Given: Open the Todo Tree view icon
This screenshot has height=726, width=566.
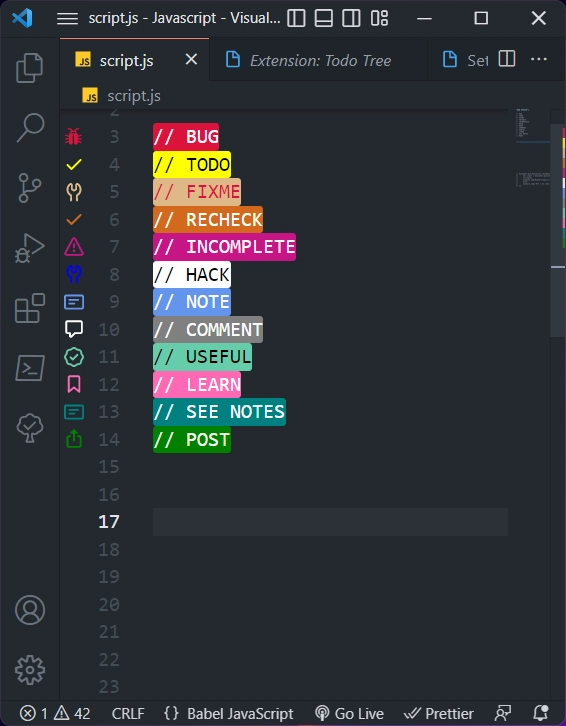Looking at the screenshot, I should [x=30, y=427].
